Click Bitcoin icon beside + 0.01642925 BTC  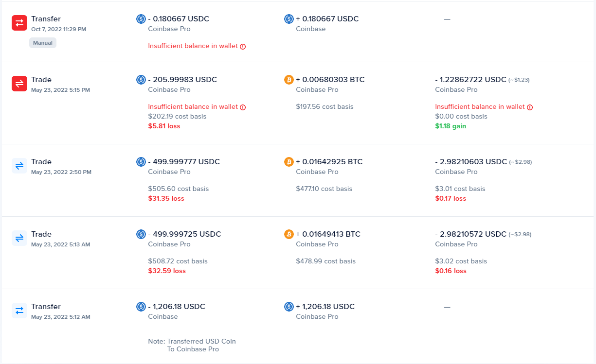289,162
